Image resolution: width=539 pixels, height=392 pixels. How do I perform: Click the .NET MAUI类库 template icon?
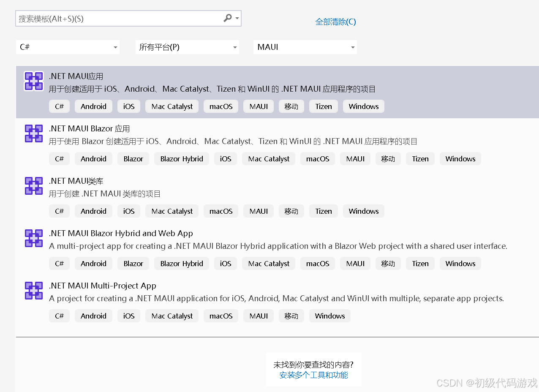click(x=34, y=186)
